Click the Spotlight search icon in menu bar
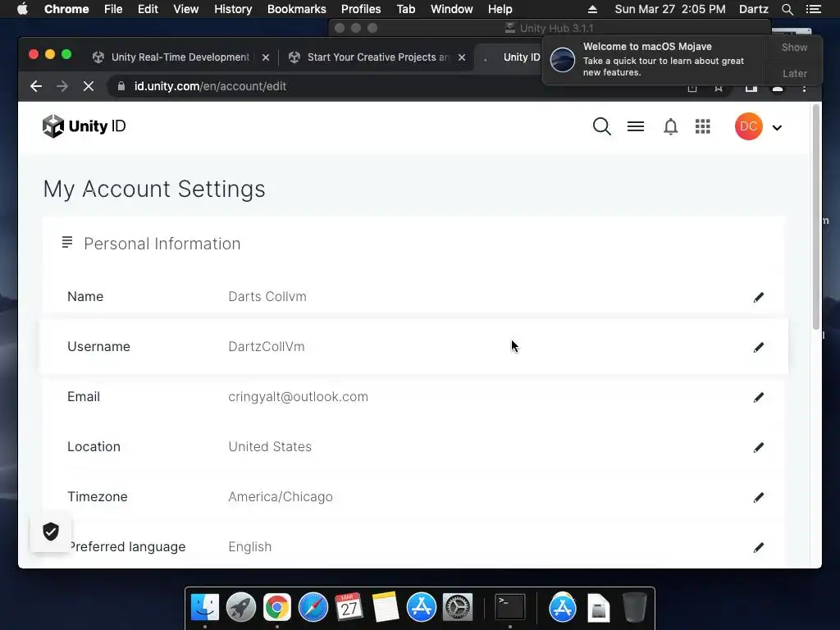The width and height of the screenshot is (840, 630). [x=787, y=9]
